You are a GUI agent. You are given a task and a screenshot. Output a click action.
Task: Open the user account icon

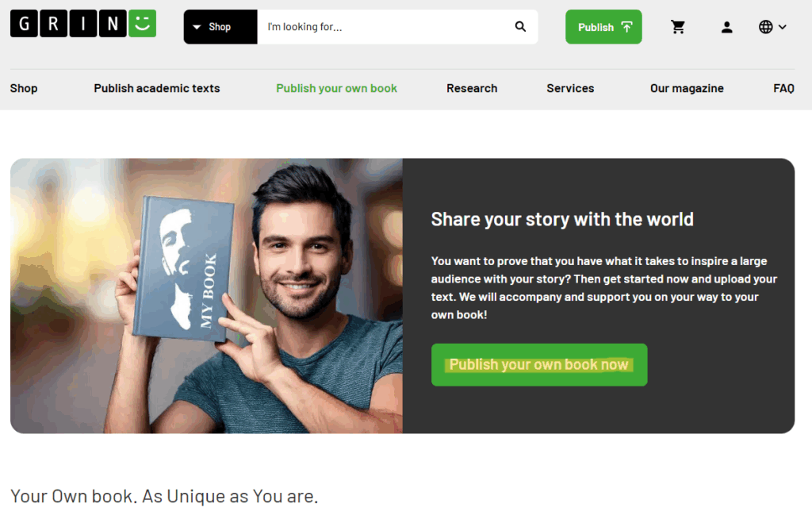(726, 27)
